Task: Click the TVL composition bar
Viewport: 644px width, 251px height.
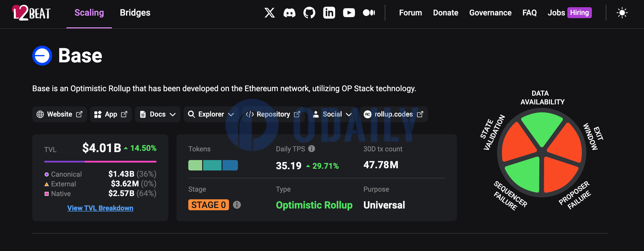Action: [x=100, y=162]
